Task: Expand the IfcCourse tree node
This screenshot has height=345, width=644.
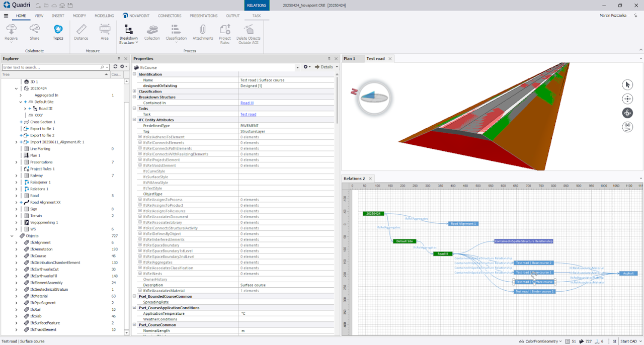Action: 16,256
